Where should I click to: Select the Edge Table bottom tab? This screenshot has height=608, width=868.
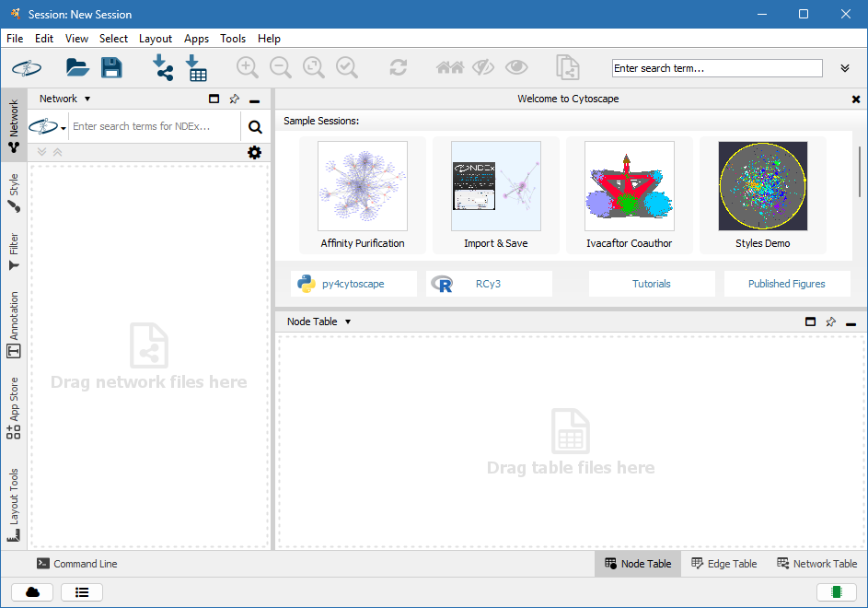(x=724, y=564)
